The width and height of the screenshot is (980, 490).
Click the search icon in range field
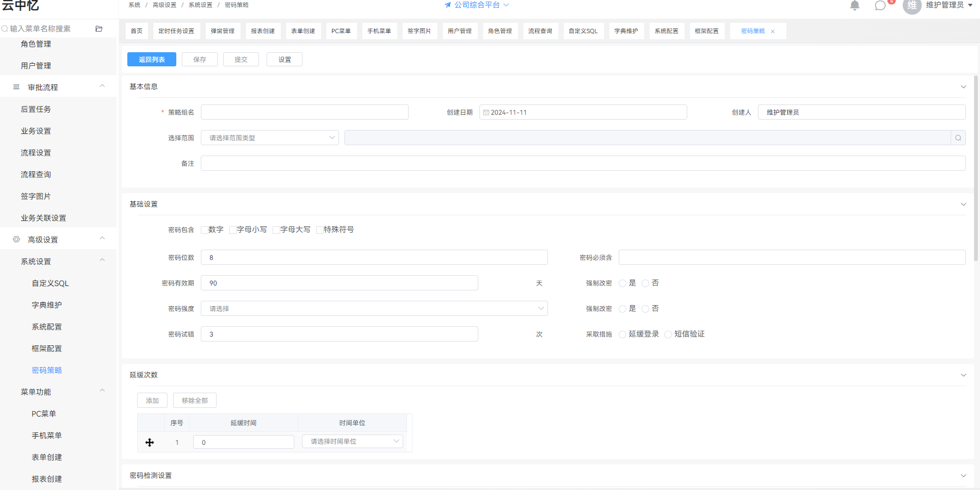[x=958, y=138]
